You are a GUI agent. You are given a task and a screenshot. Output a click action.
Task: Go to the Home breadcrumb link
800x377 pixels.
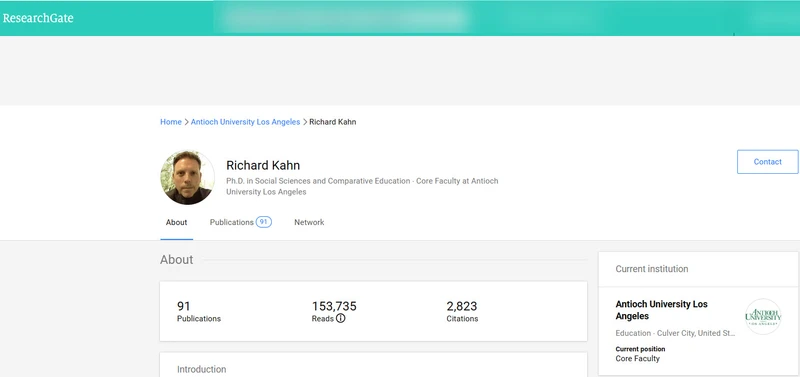pyautogui.click(x=171, y=122)
